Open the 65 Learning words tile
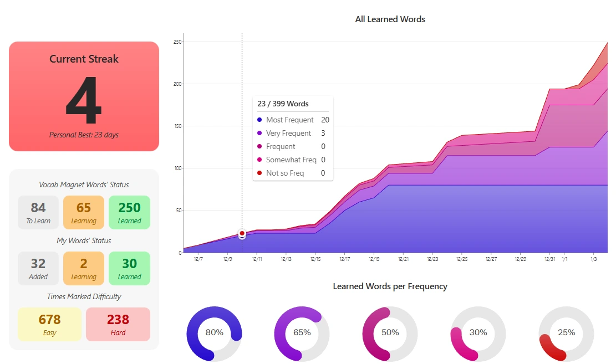Viewport: 616px width, 364px height. pyautogui.click(x=84, y=212)
